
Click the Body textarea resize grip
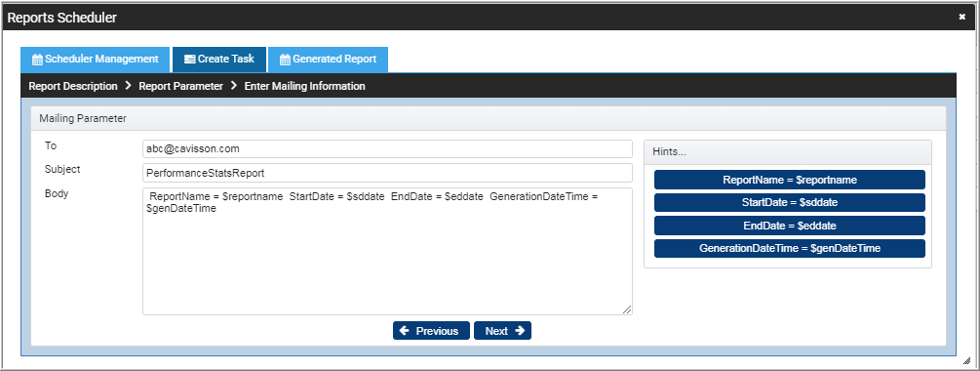[627, 309]
